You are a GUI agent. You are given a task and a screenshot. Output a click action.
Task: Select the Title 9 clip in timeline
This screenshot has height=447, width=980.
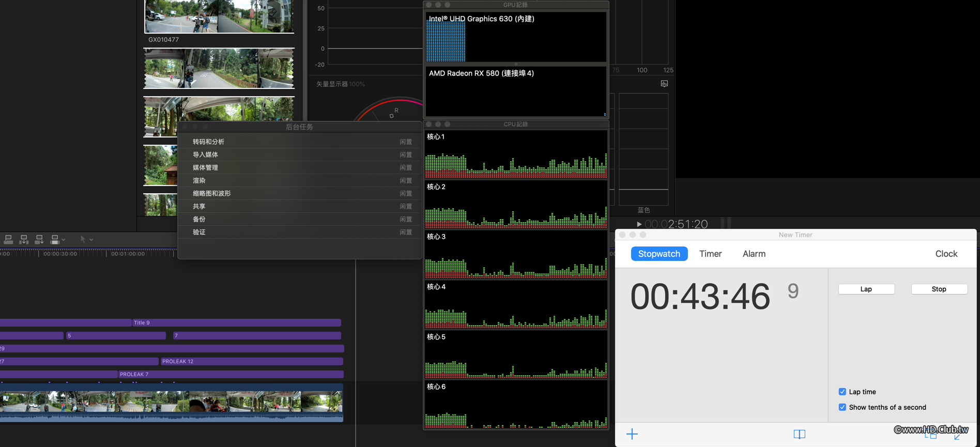pyautogui.click(x=237, y=322)
